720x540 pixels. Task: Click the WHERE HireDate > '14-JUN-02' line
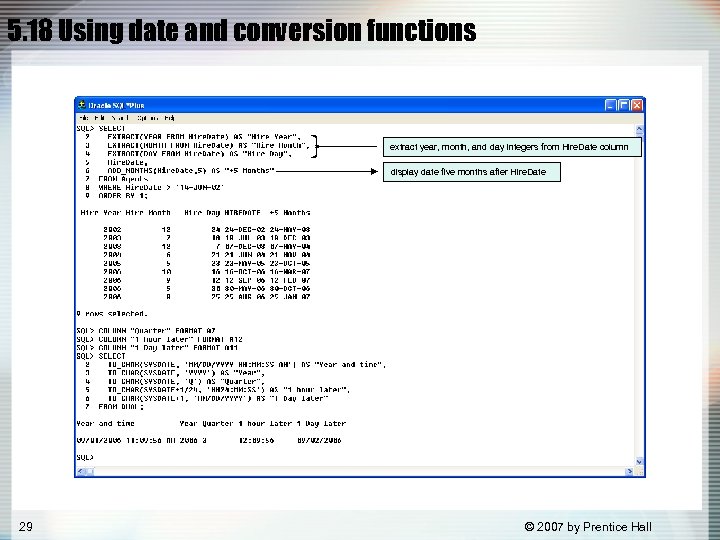tap(161, 187)
